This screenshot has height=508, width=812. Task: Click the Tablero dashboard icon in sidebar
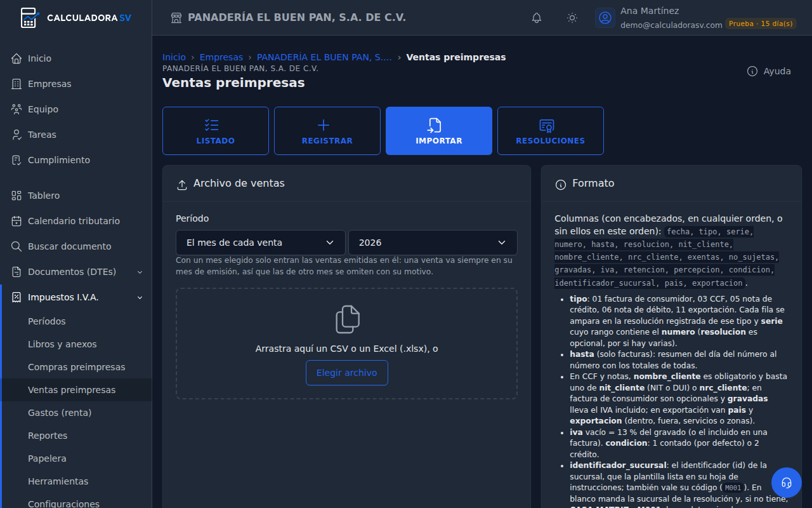[17, 196]
